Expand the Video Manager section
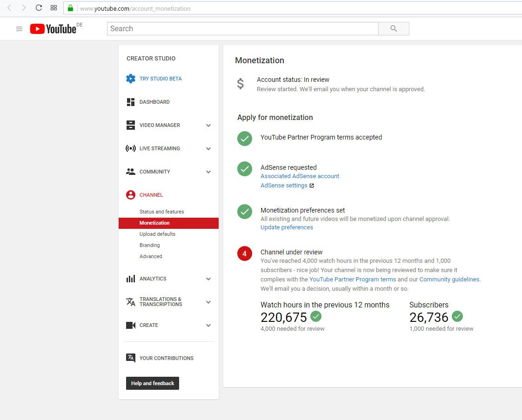522x420 pixels. tap(208, 126)
